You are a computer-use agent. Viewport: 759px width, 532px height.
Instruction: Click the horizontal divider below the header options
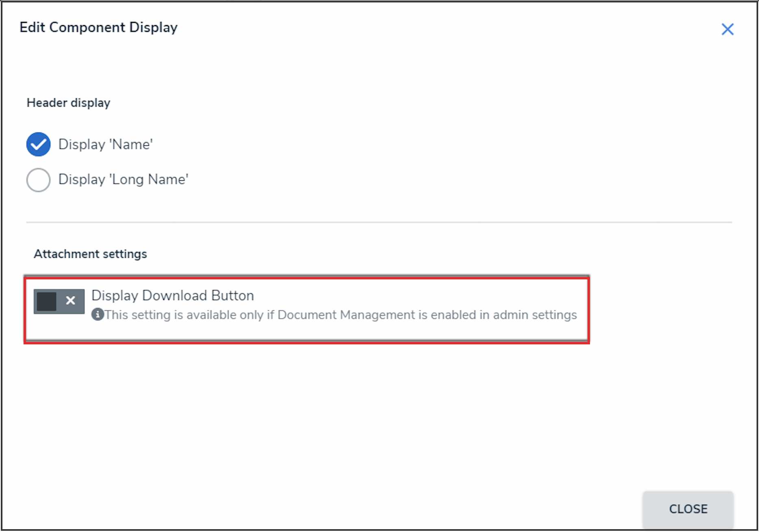(x=379, y=222)
